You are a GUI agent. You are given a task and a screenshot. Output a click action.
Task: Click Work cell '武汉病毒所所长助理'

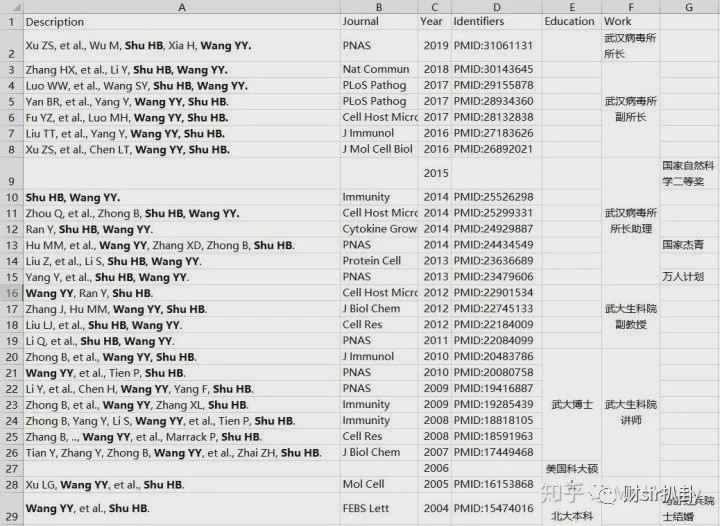631,221
